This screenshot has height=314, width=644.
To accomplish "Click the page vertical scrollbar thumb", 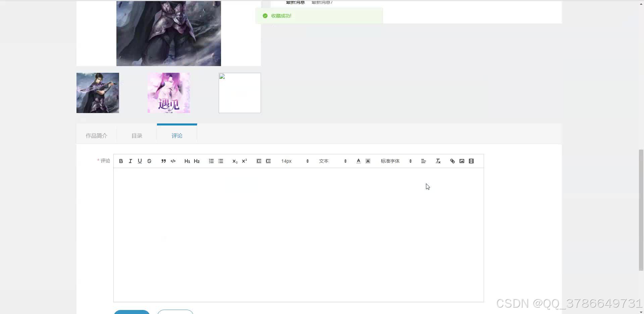I will click(641, 210).
